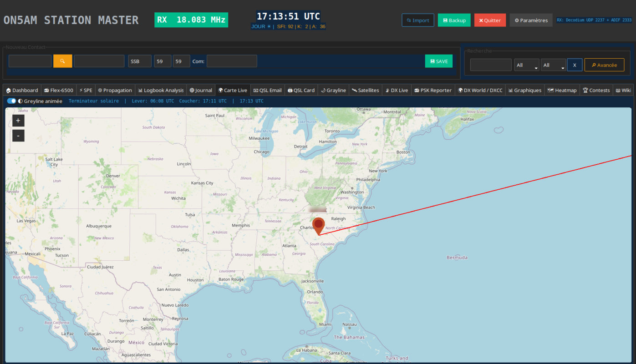This screenshot has width=636, height=364.
Task: Open the Graphiques tab
Action: click(x=525, y=90)
